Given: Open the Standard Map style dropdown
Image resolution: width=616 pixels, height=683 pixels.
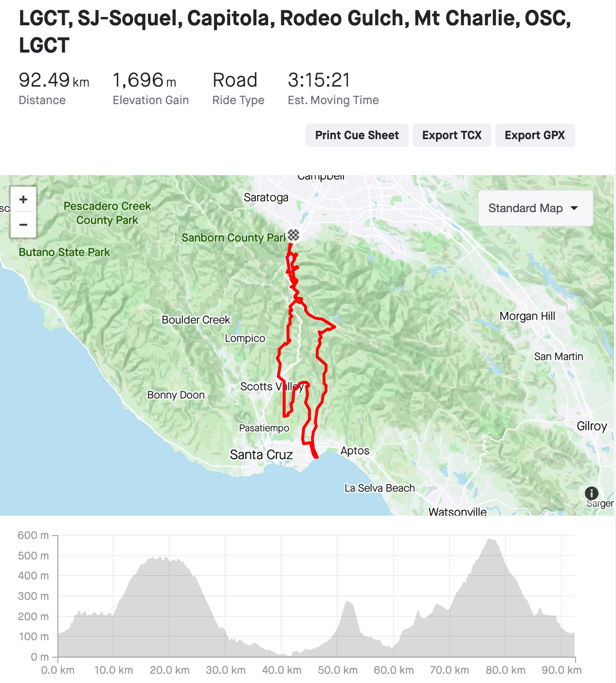Looking at the screenshot, I should tap(535, 208).
